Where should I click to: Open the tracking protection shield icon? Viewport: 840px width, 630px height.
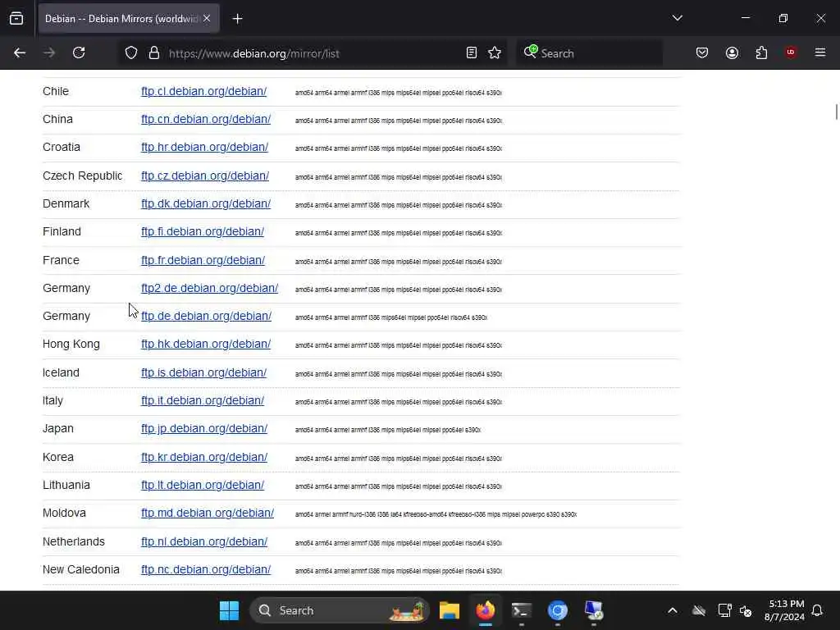pos(131,53)
